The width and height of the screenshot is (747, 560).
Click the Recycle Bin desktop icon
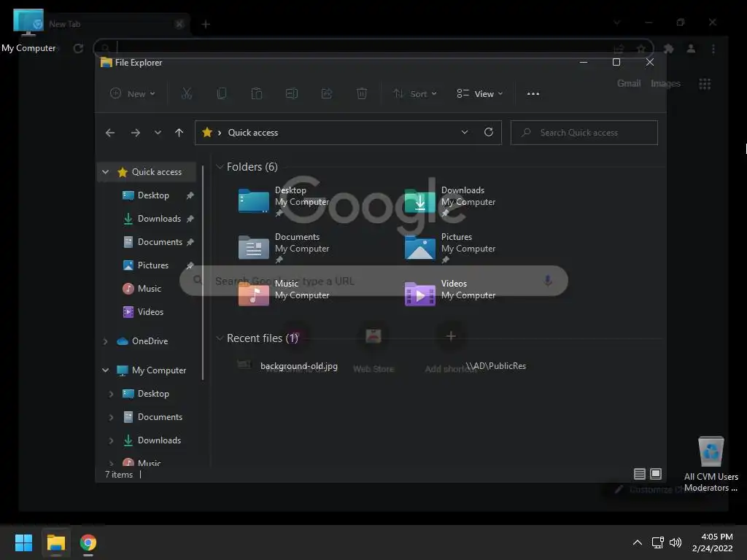711,464
